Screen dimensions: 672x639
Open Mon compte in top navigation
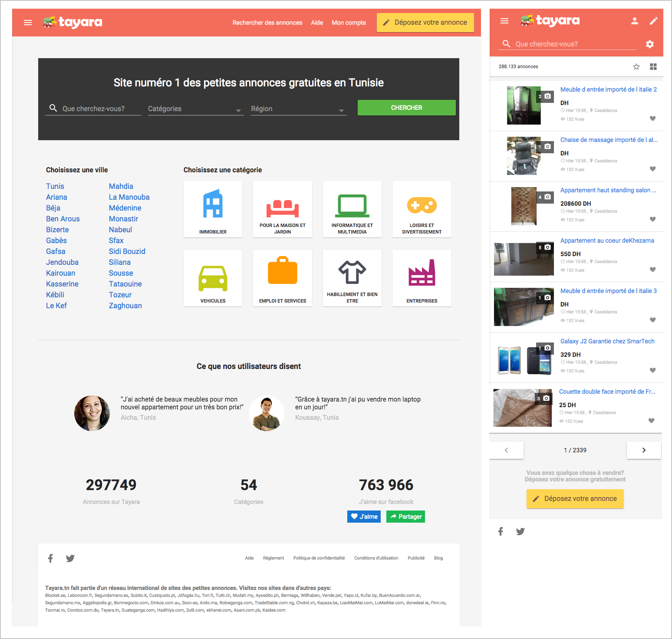coord(349,23)
